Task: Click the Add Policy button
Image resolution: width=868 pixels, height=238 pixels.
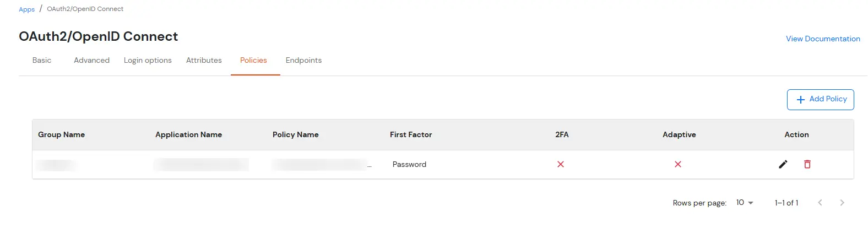Action: pos(821,99)
